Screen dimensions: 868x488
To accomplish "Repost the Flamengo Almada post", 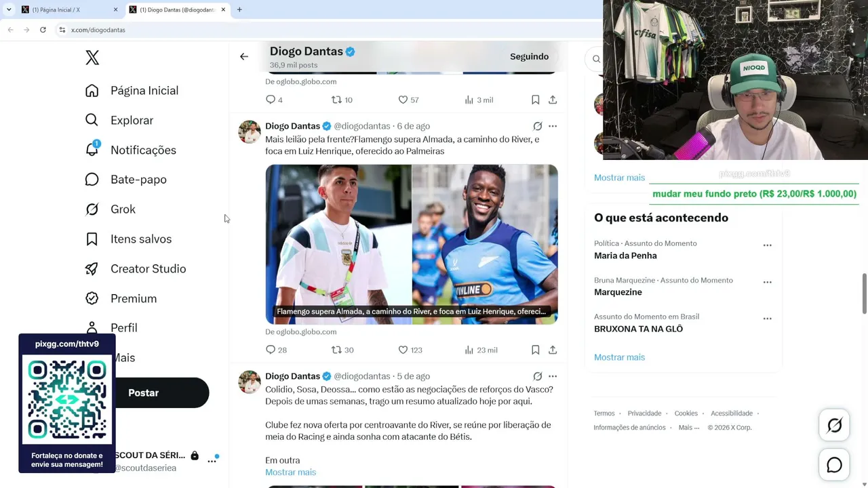I will pos(336,350).
